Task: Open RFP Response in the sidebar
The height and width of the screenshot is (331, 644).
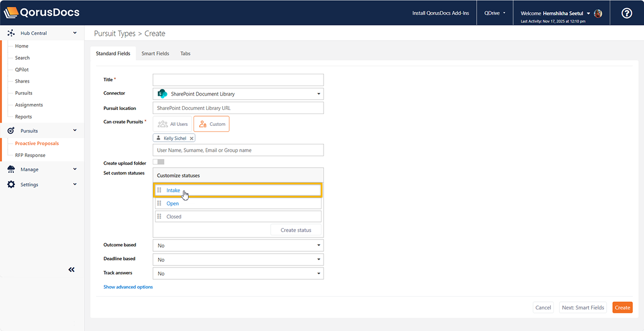Action: click(30, 156)
